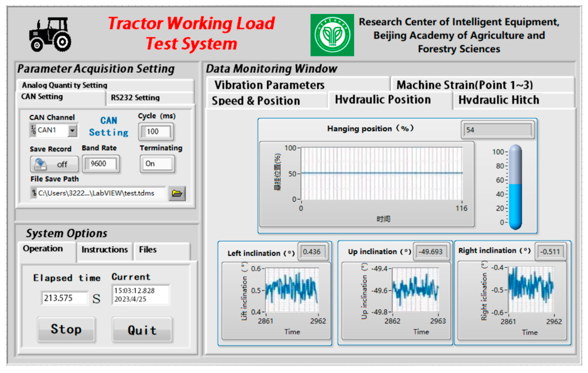Click the CAN channel ring selector icon
This screenshot has width=588, height=373.
(x=33, y=130)
